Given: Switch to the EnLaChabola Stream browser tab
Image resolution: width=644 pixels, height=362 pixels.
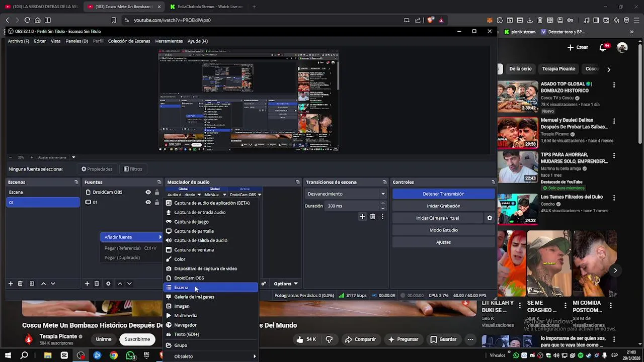Looking at the screenshot, I should pyautogui.click(x=206, y=7).
